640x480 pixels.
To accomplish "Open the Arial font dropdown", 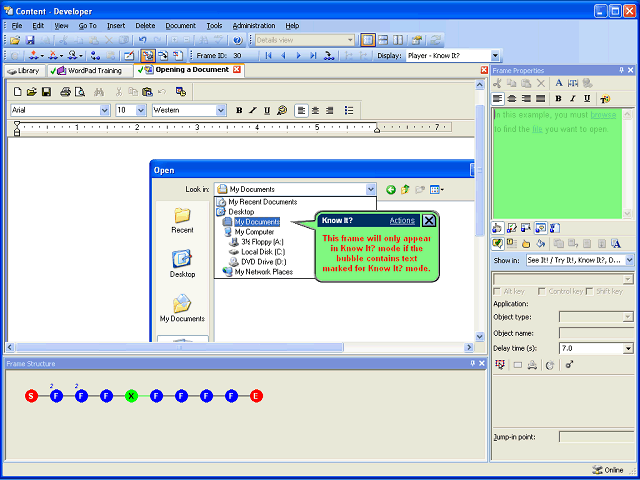I will click(x=105, y=110).
